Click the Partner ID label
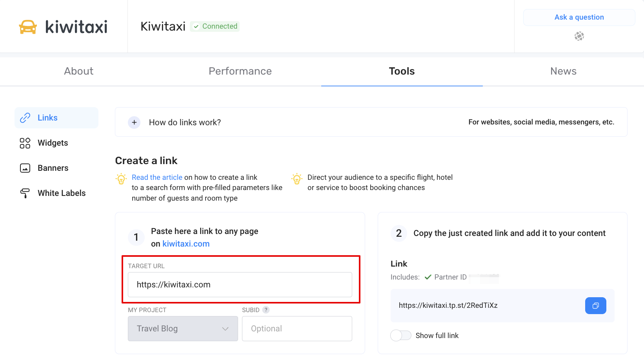This screenshot has width=644, height=362. [x=450, y=277]
